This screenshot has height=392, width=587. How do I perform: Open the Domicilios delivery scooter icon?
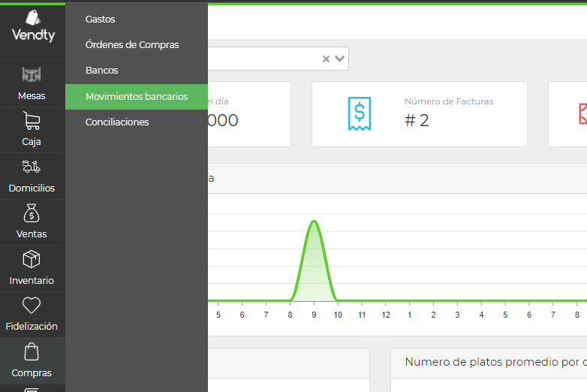(x=32, y=167)
